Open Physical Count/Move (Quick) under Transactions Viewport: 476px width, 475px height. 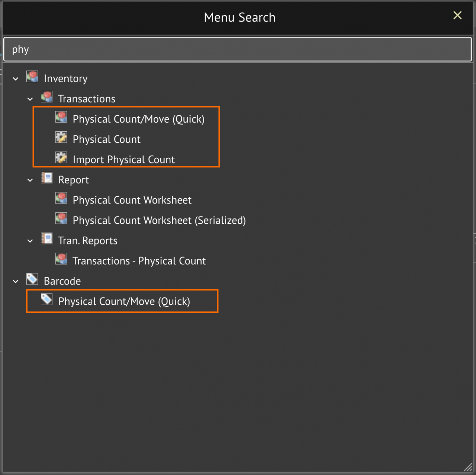(x=139, y=119)
